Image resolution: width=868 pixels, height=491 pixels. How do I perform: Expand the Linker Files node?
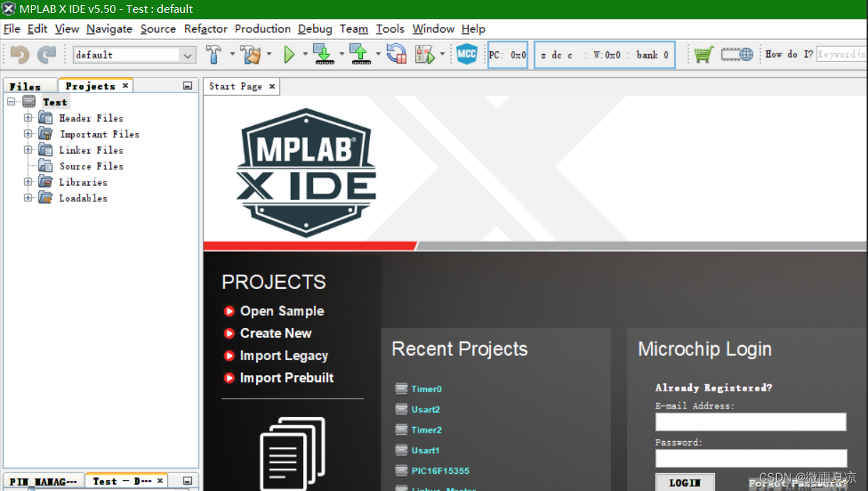(28, 150)
